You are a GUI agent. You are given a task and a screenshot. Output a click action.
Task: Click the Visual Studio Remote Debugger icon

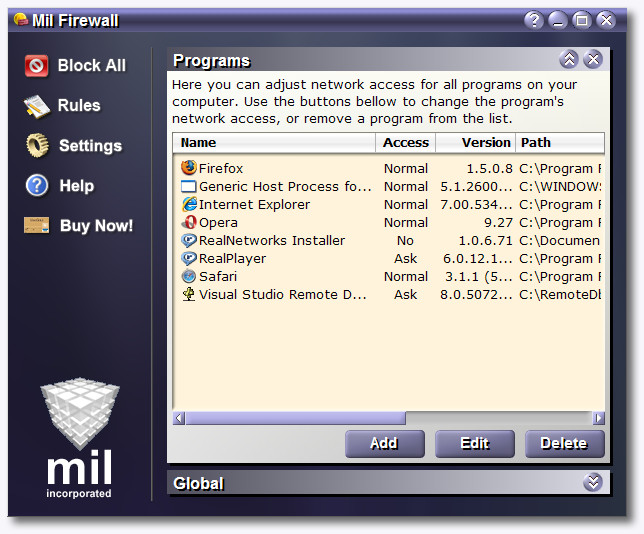[x=189, y=294]
